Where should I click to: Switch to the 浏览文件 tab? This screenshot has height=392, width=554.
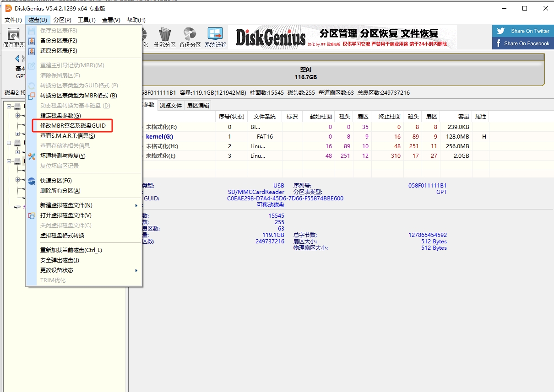tap(171, 106)
